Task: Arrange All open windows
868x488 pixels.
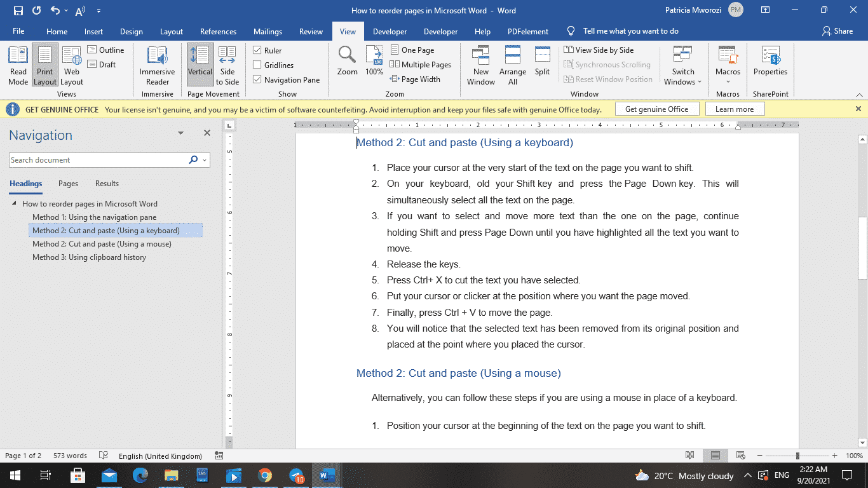Action: click(x=512, y=65)
